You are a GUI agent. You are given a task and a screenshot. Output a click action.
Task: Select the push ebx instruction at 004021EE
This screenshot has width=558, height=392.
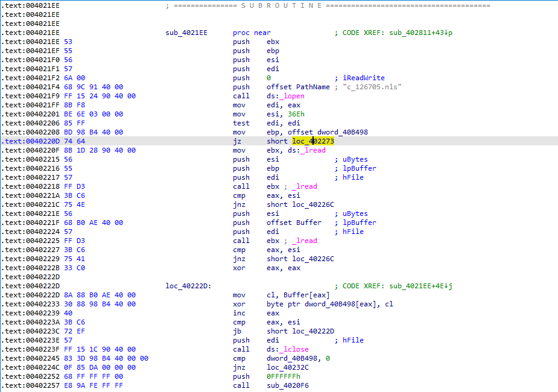tap(256, 42)
